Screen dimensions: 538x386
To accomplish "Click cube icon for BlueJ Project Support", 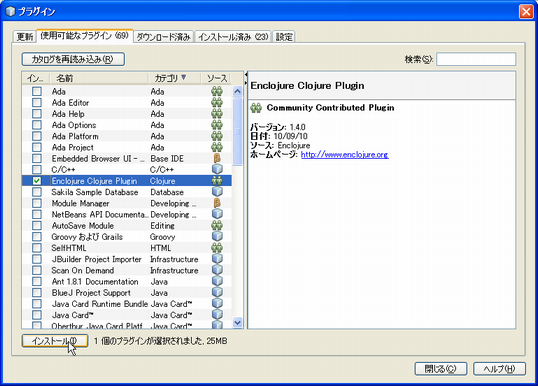I will pos(217,292).
